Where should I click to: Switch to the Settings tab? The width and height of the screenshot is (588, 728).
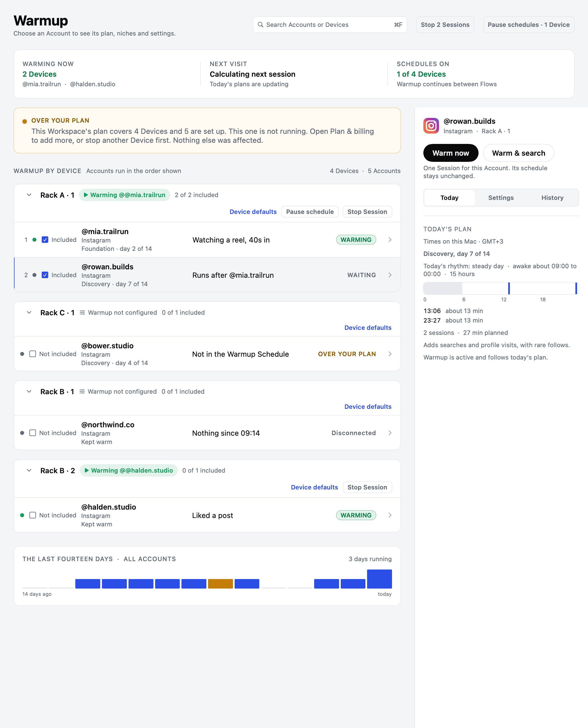coord(501,197)
